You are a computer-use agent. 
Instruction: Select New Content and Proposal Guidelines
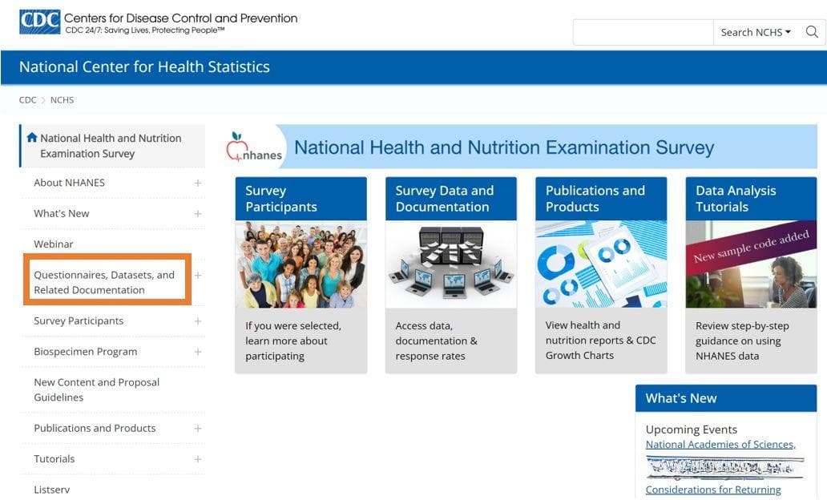click(96, 389)
